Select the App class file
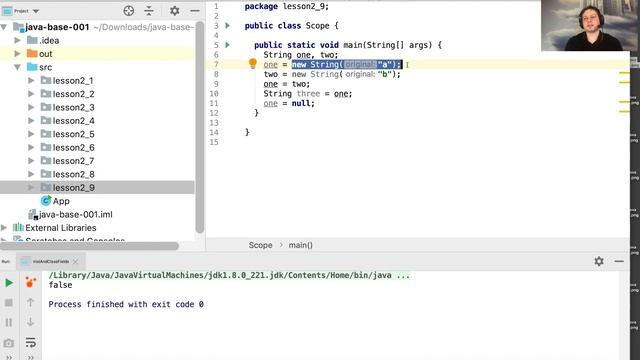This screenshot has width=640, height=360. click(55, 201)
